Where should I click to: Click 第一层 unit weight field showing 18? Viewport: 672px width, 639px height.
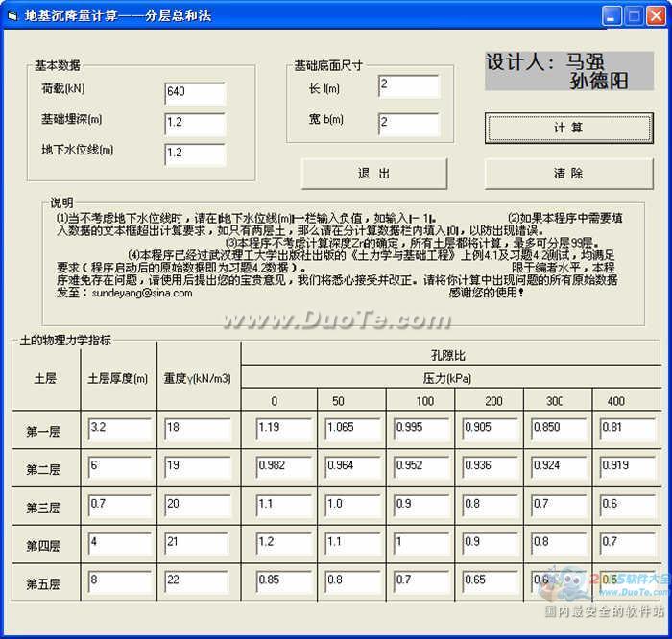pyautogui.click(x=198, y=430)
